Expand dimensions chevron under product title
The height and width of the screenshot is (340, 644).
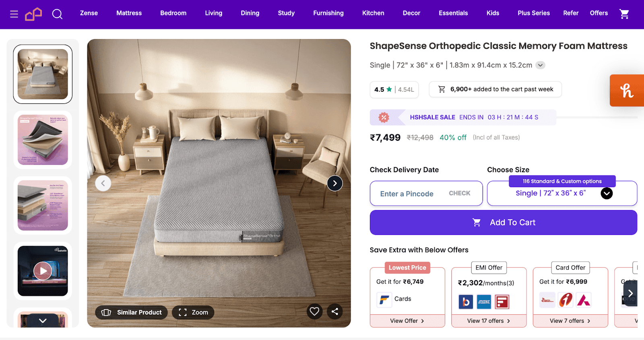[x=540, y=65]
